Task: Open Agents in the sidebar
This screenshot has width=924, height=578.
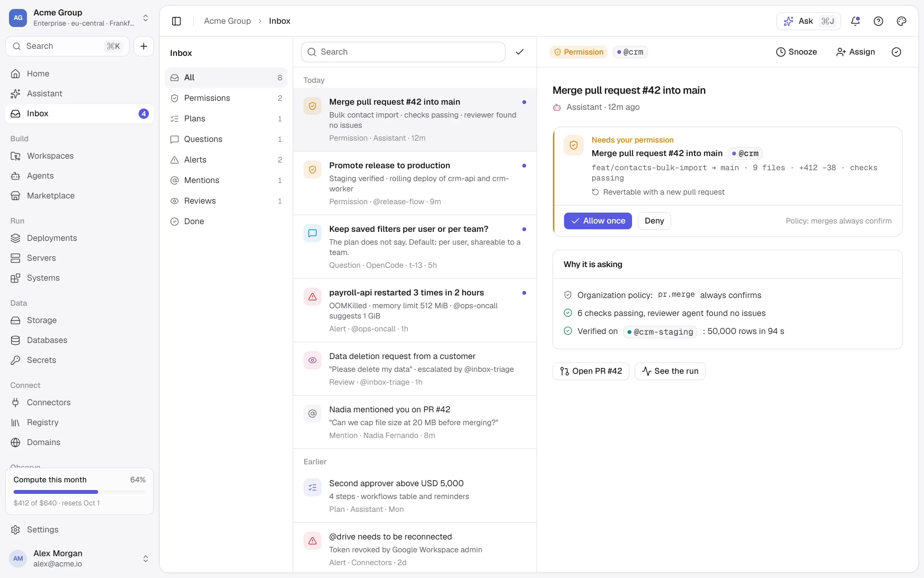Action: coord(80,176)
